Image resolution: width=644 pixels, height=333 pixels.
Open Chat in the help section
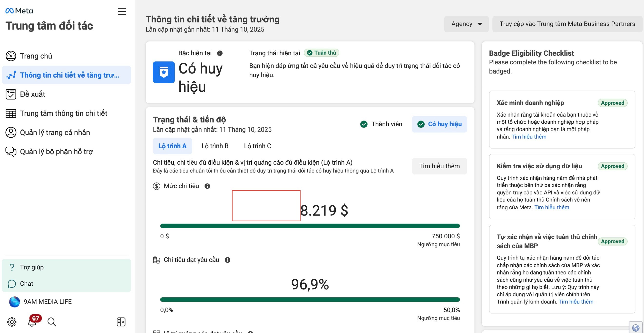coord(27,284)
